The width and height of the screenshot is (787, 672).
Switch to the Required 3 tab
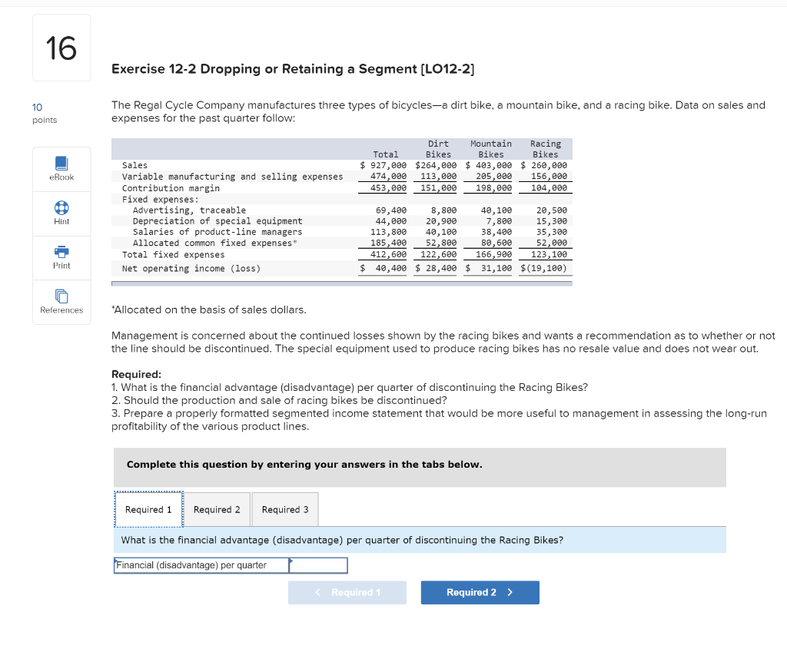point(284,509)
